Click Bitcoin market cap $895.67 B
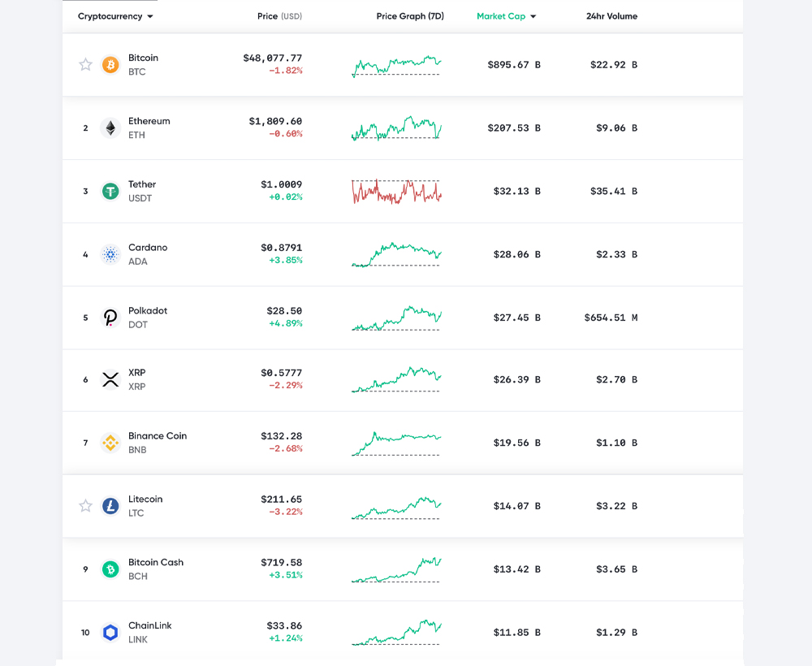Viewport: 812px width, 666px height. point(514,65)
